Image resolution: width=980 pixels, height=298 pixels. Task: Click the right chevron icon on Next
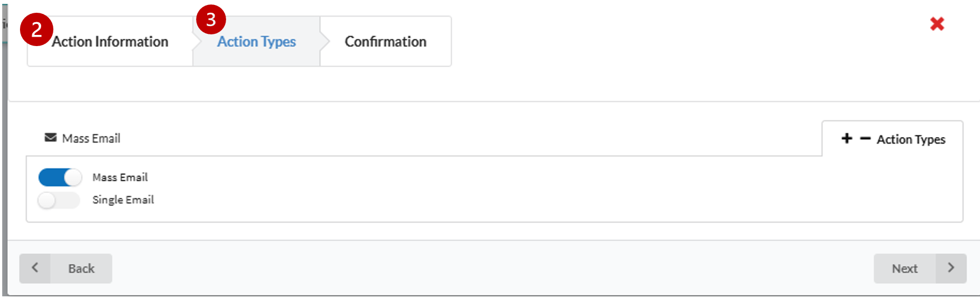[x=951, y=268]
